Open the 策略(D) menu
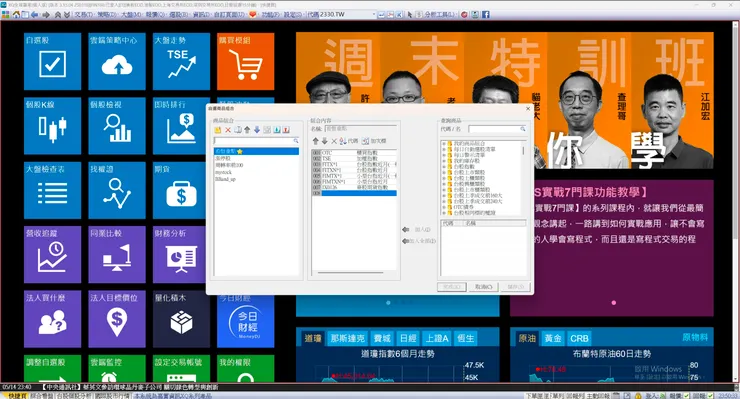 (x=107, y=15)
